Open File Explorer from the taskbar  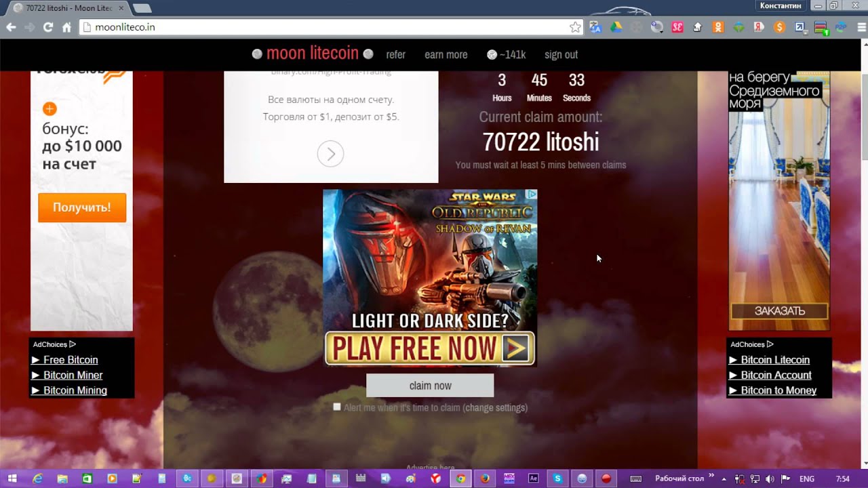pos(62,479)
